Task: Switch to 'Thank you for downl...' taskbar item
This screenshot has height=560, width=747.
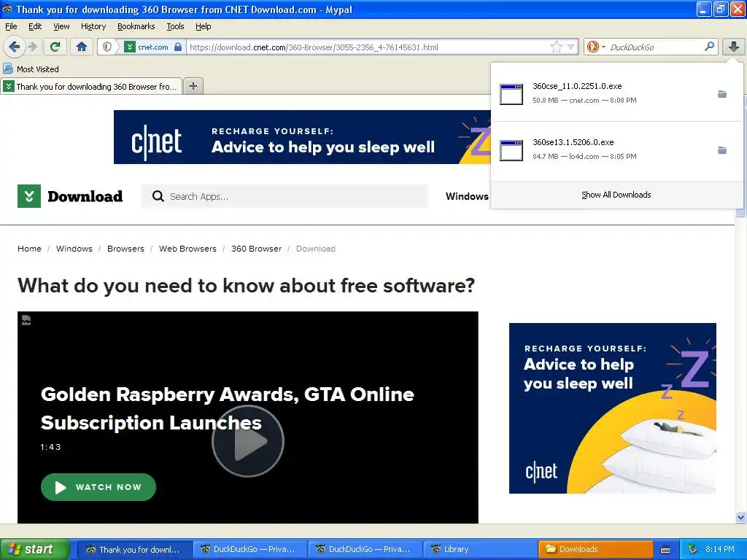Action: [x=134, y=549]
